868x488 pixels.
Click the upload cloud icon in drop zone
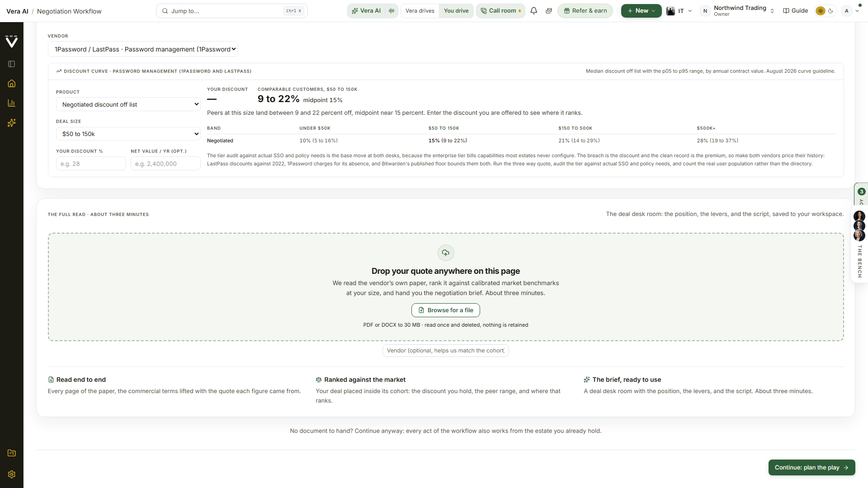point(446,253)
